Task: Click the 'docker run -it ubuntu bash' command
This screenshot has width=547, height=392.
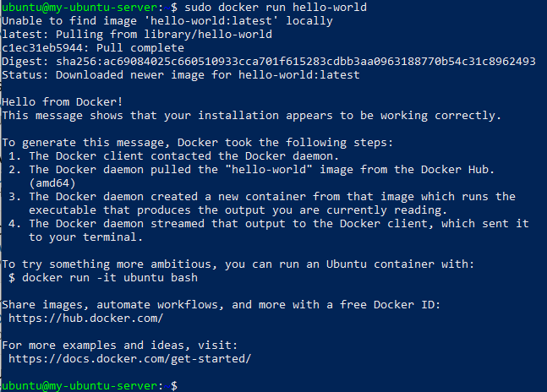Action: tap(103, 277)
